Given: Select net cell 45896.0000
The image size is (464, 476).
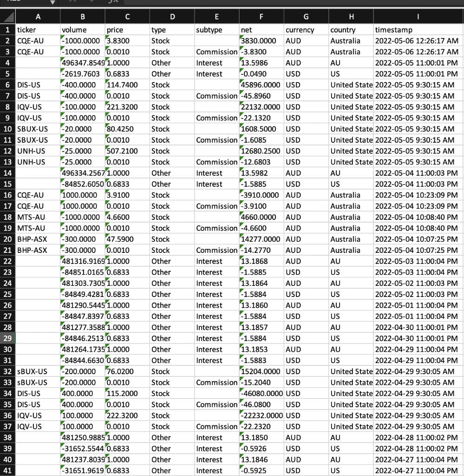Looking at the screenshot, I should (261, 85).
